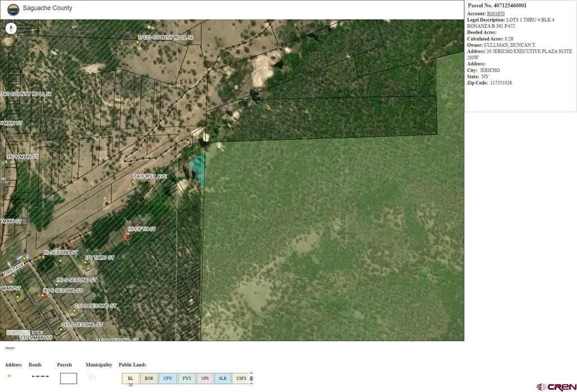Click the Parcels legend rectangle symbol

pos(68,378)
